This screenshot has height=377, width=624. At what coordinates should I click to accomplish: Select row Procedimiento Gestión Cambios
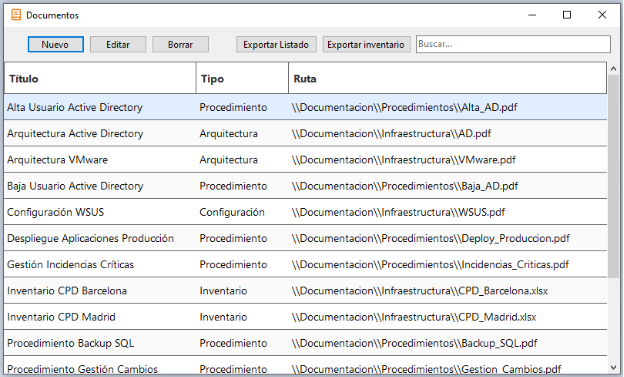tap(306, 366)
